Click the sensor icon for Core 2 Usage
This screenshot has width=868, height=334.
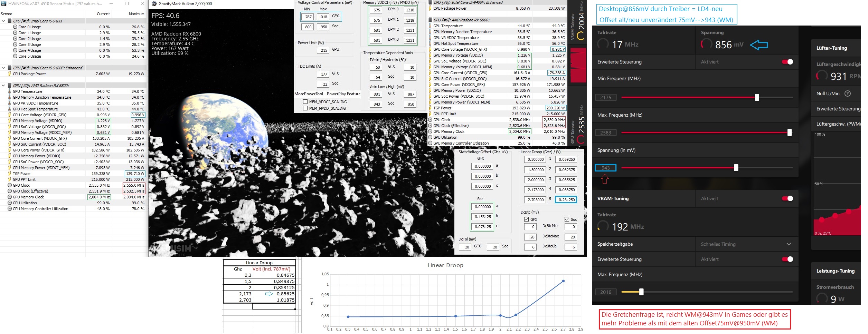click(15, 39)
